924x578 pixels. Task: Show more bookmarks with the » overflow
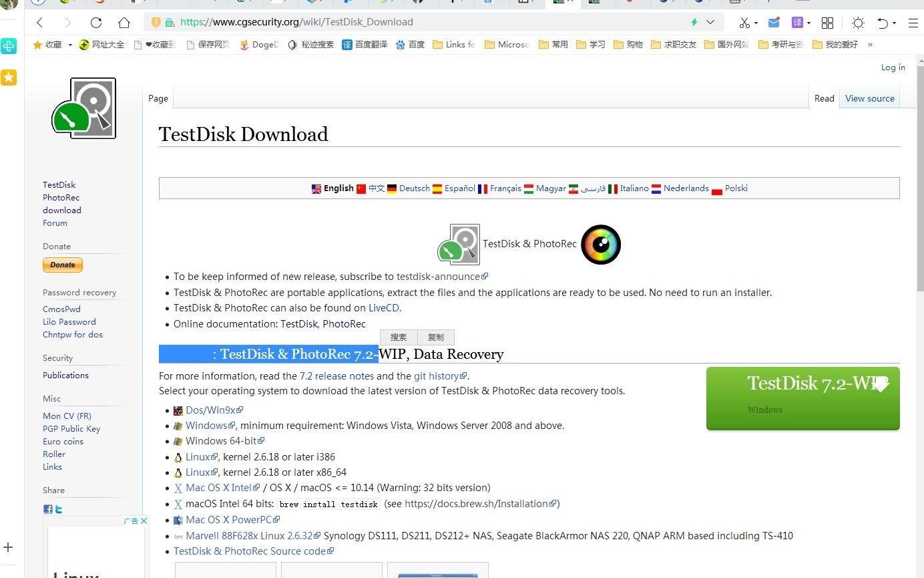(870, 45)
